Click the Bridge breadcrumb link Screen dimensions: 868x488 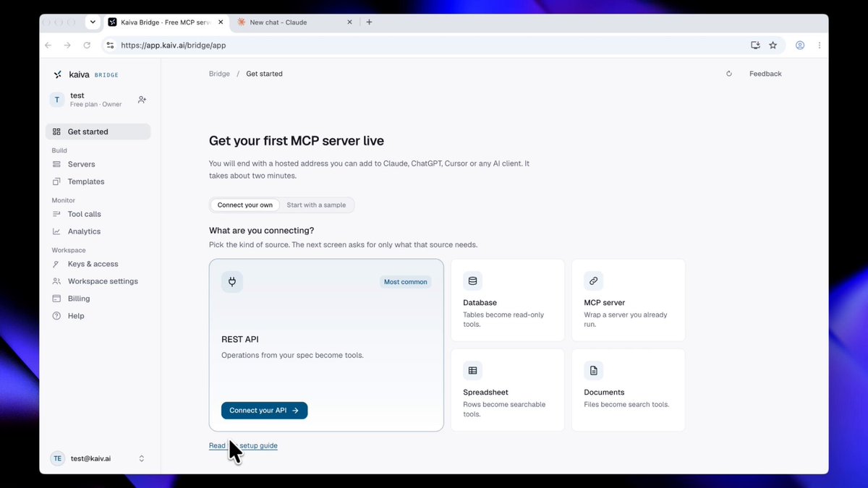pyautogui.click(x=219, y=74)
